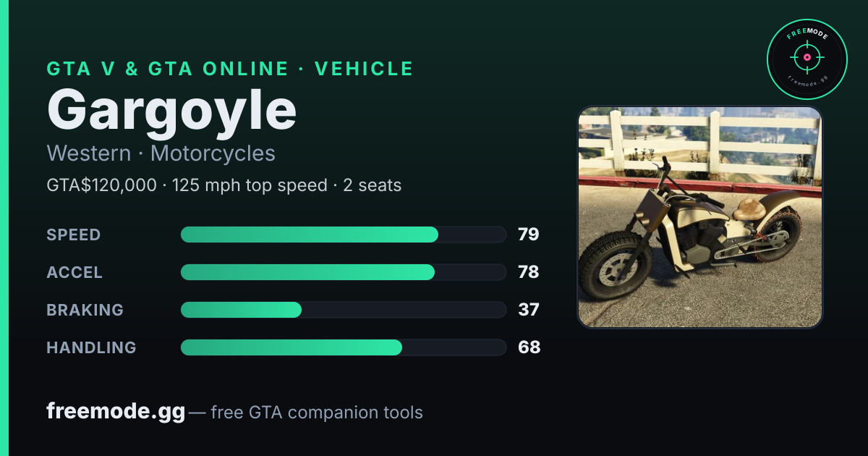Click the accel value 78

coord(529,272)
